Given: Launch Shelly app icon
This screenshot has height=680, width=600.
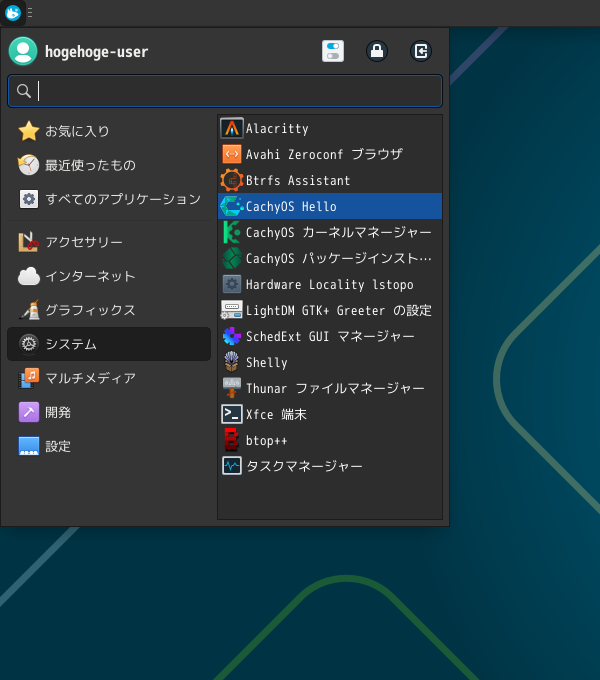Looking at the screenshot, I should [x=232, y=362].
